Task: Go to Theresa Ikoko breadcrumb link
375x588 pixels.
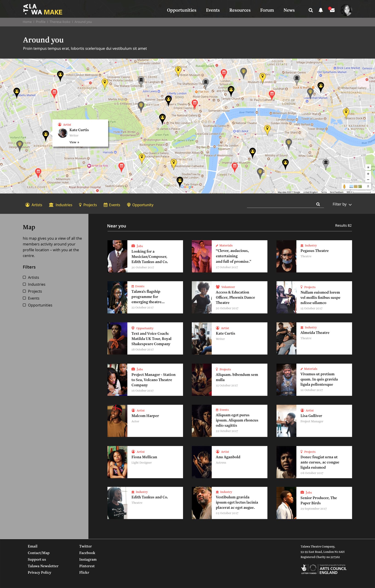Action: point(60,22)
